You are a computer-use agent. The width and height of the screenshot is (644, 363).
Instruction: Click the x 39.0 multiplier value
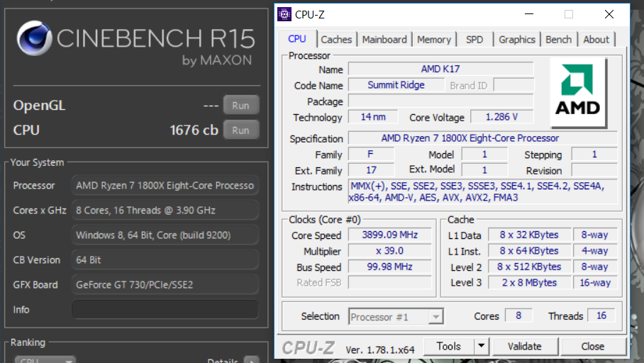coord(390,251)
